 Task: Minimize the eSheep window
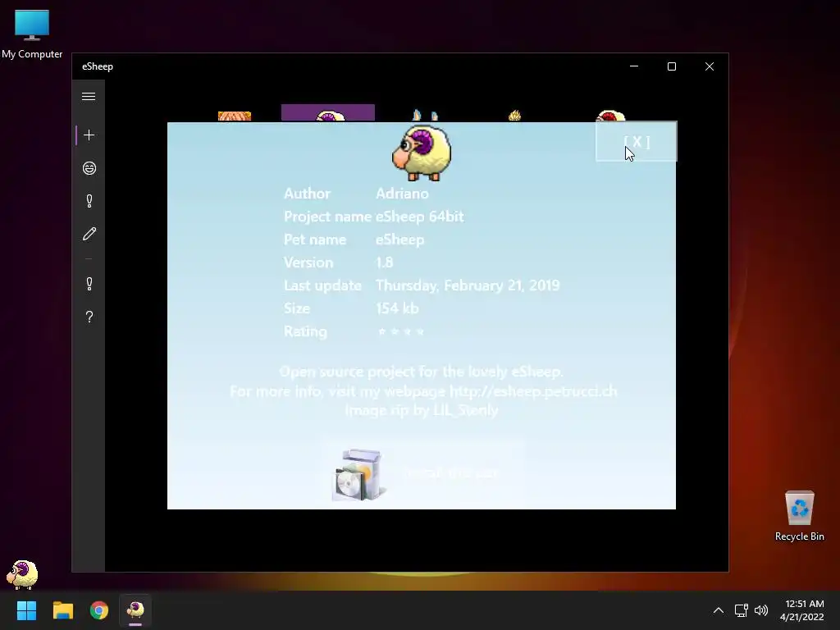(634, 66)
